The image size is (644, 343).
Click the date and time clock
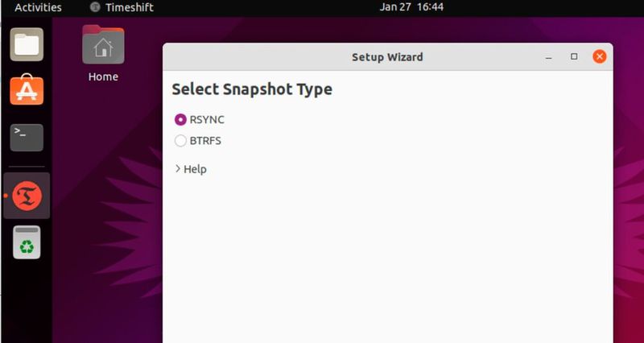411,7
